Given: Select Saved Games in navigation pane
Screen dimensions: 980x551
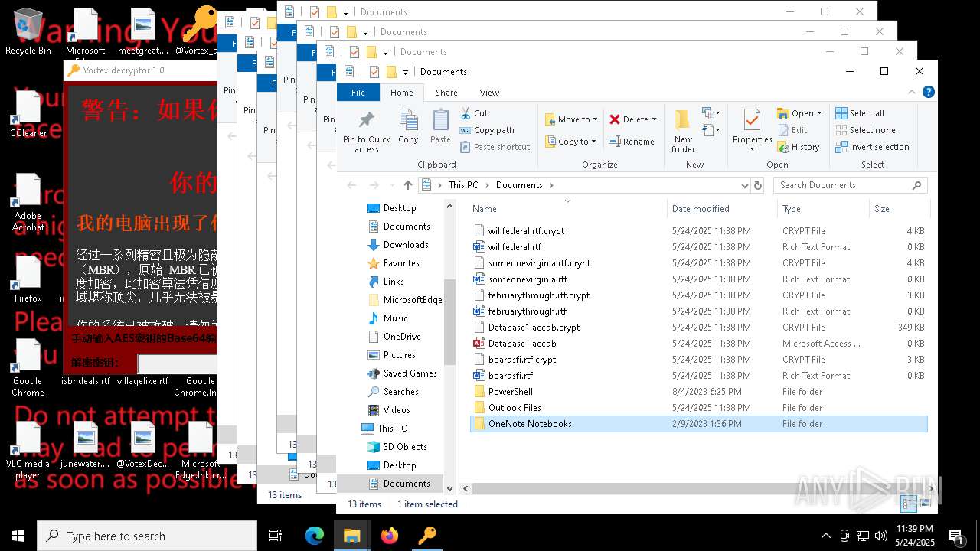Looking at the screenshot, I should (410, 373).
